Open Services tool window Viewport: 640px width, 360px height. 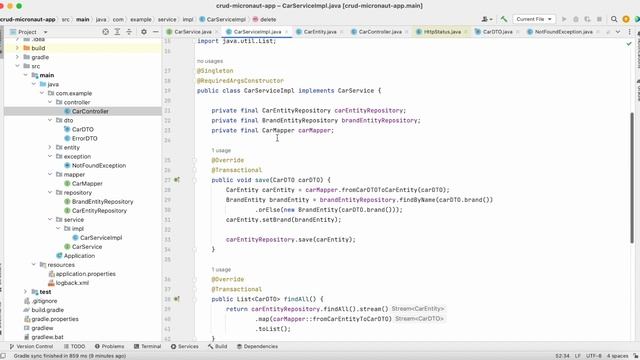click(184, 347)
